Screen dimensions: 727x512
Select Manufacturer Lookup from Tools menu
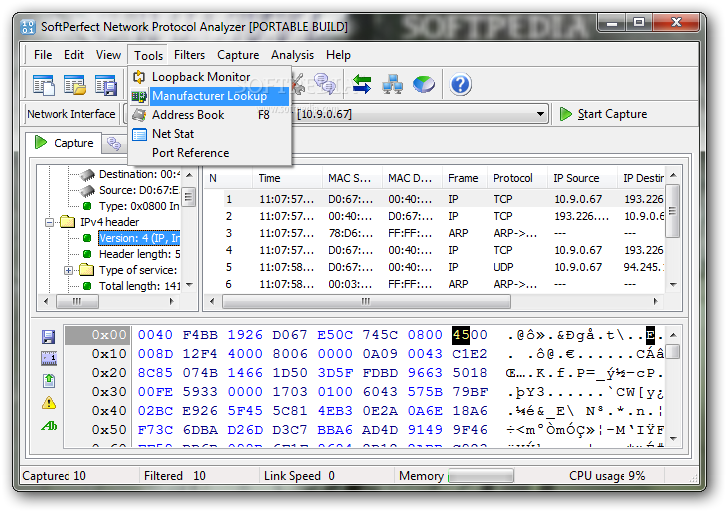click(x=209, y=96)
